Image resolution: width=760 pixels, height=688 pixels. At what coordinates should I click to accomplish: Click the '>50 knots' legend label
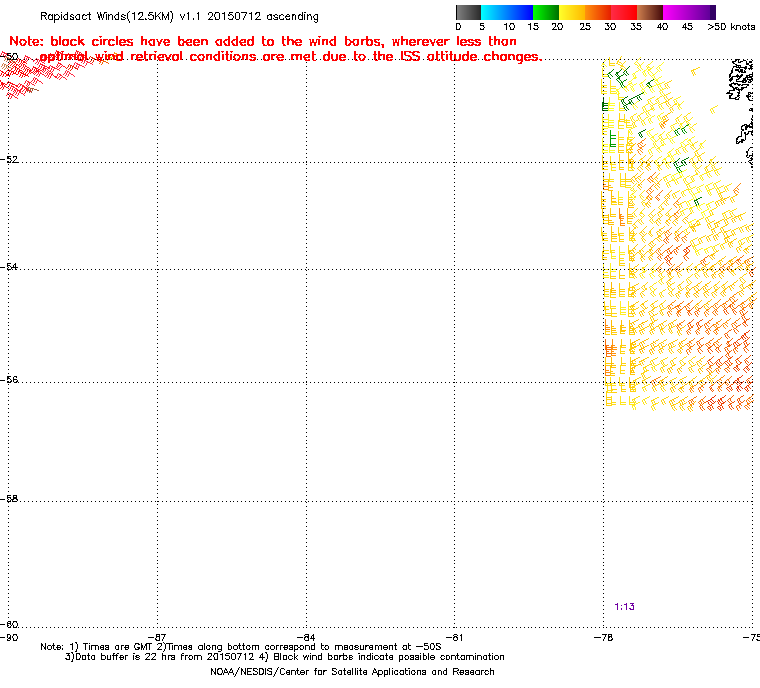(731, 27)
